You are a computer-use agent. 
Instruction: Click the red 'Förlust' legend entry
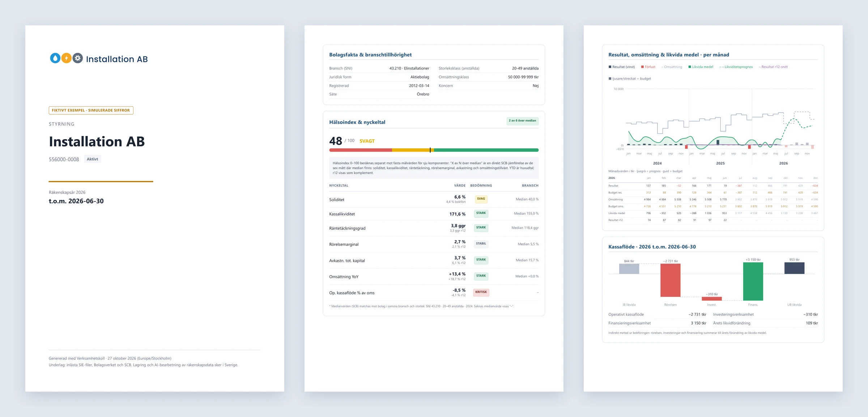click(x=648, y=67)
